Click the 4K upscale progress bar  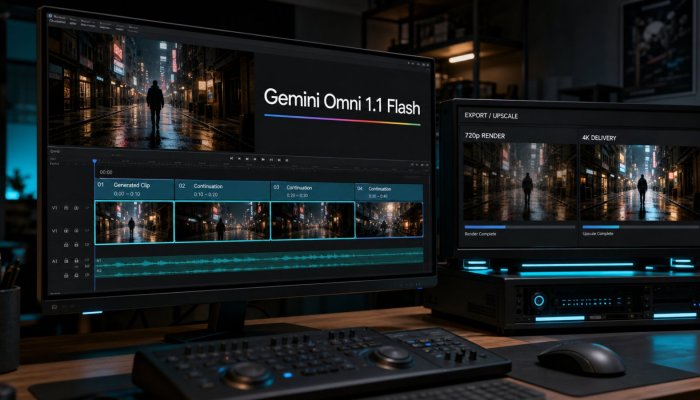(x=641, y=227)
